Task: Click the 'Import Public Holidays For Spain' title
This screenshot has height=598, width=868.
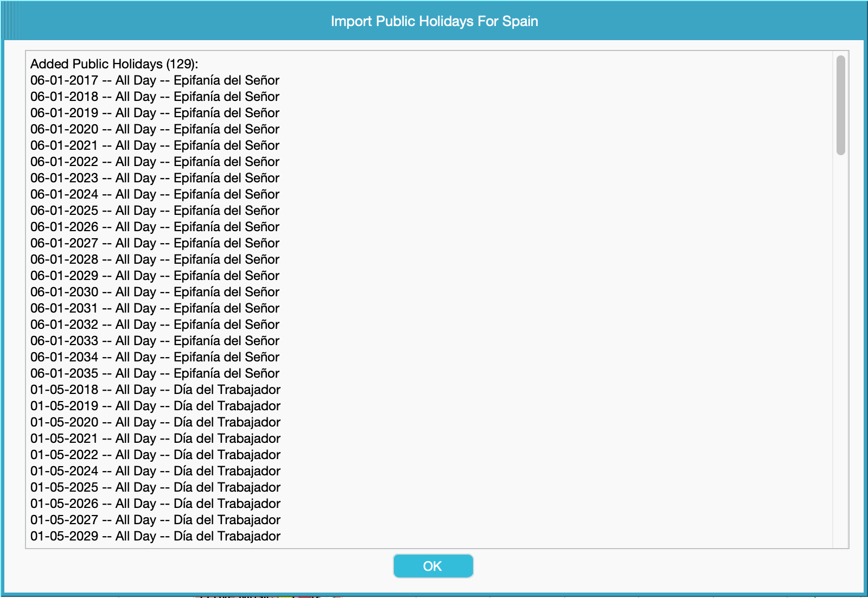Action: click(435, 21)
